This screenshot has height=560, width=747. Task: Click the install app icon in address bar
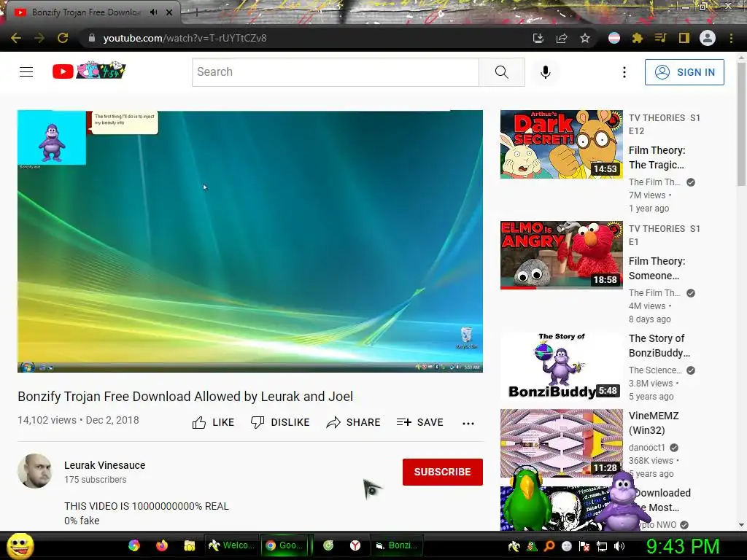pos(538,38)
